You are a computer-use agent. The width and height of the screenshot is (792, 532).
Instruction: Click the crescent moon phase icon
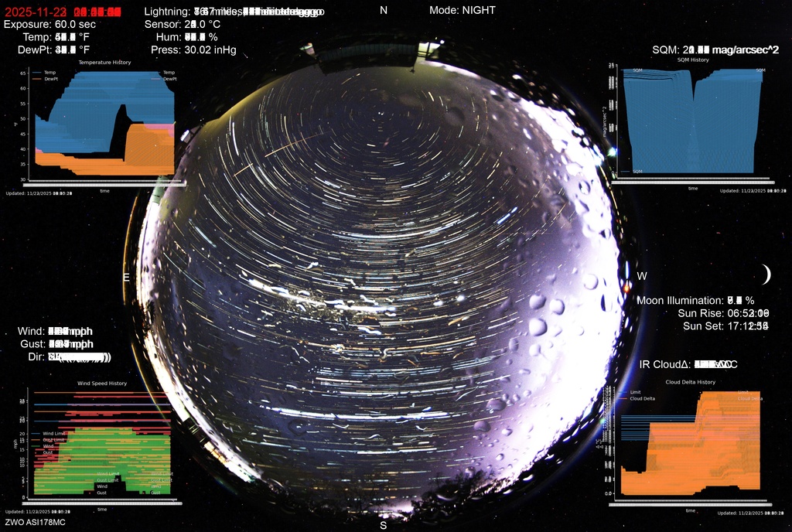tap(766, 275)
